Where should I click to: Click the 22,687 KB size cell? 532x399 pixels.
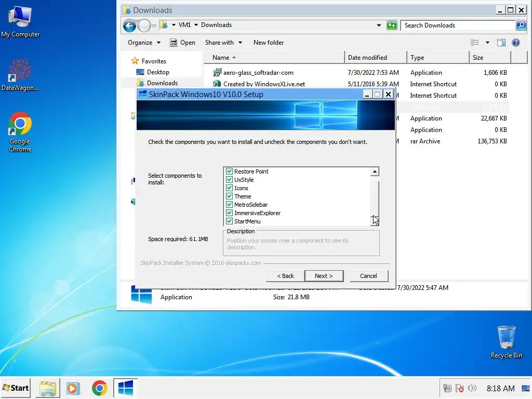(494, 118)
